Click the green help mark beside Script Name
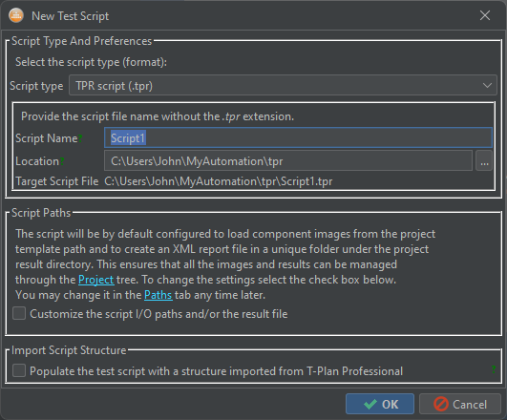Viewport: 507px width, 420px height. click(80, 138)
